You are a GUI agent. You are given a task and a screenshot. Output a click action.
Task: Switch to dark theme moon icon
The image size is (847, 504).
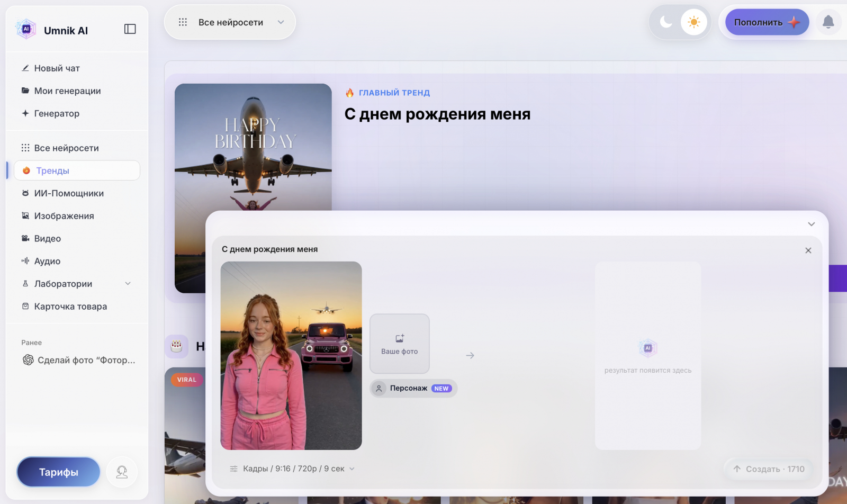click(x=666, y=22)
